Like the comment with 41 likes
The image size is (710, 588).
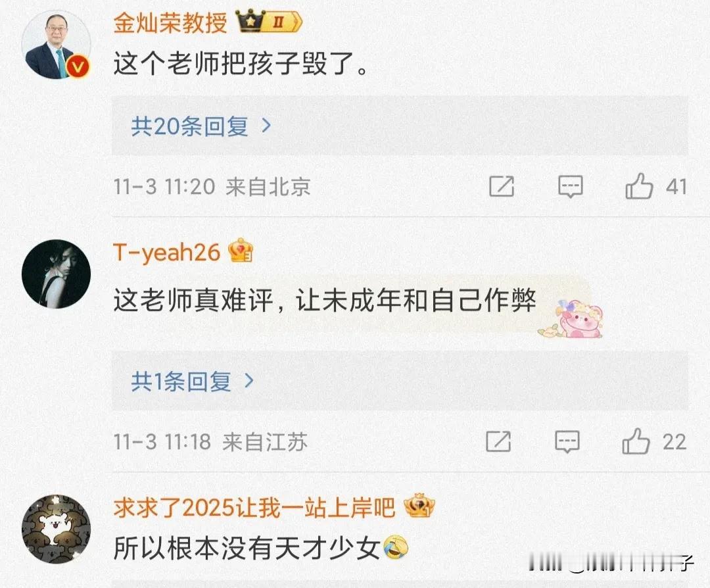tap(639, 186)
